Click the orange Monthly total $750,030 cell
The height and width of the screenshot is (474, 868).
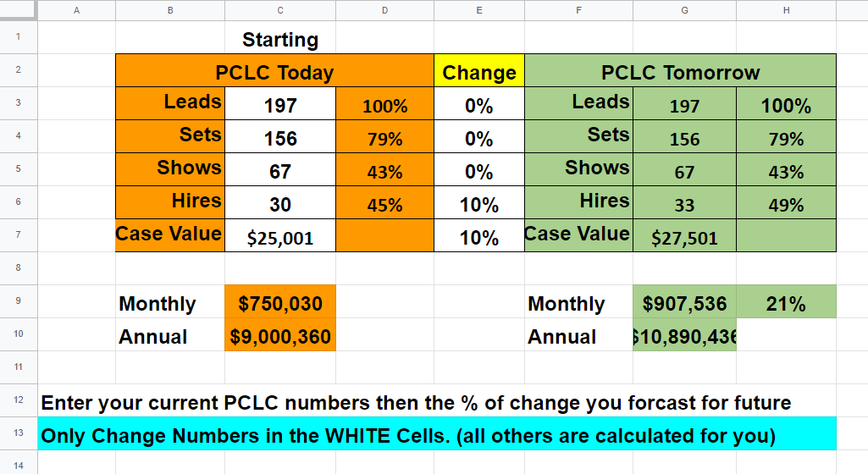[280, 303]
